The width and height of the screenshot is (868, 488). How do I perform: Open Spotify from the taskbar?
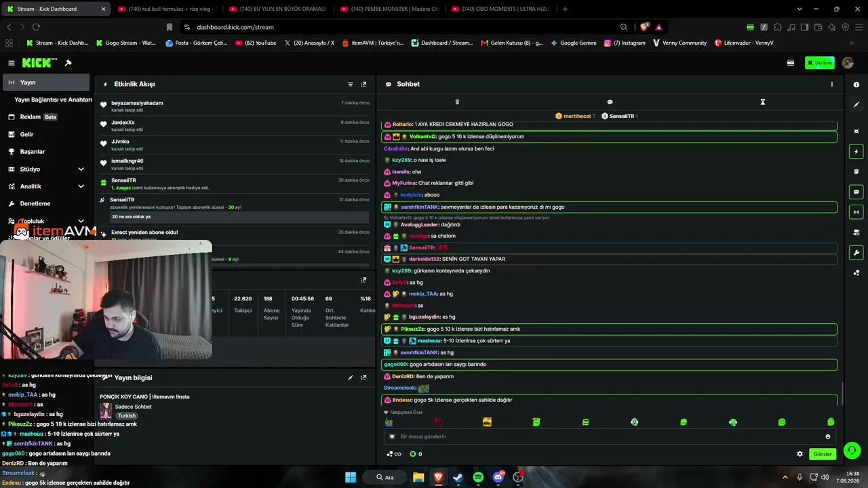478,477
